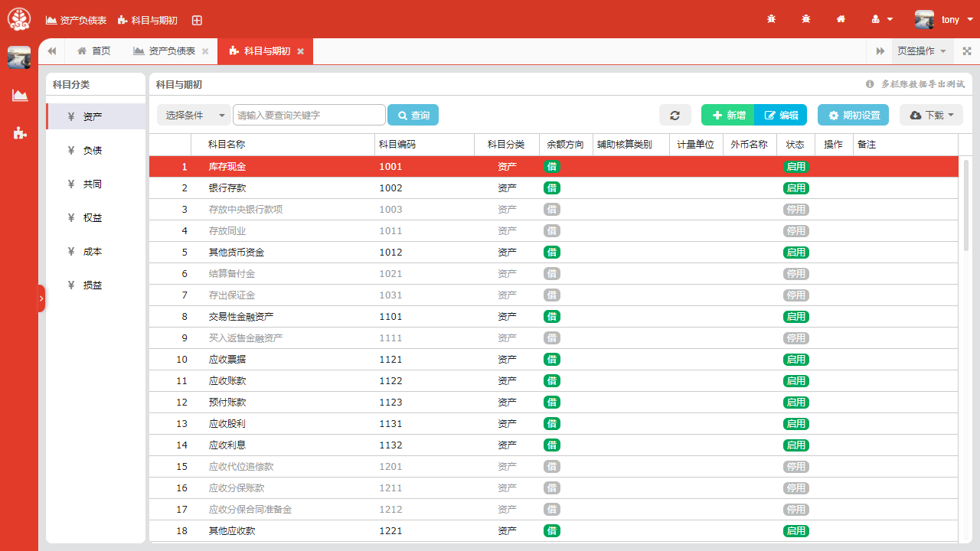Toggle status of 买入返售金融资产 to enabled
Viewport: 980px width, 551px height.
(796, 337)
